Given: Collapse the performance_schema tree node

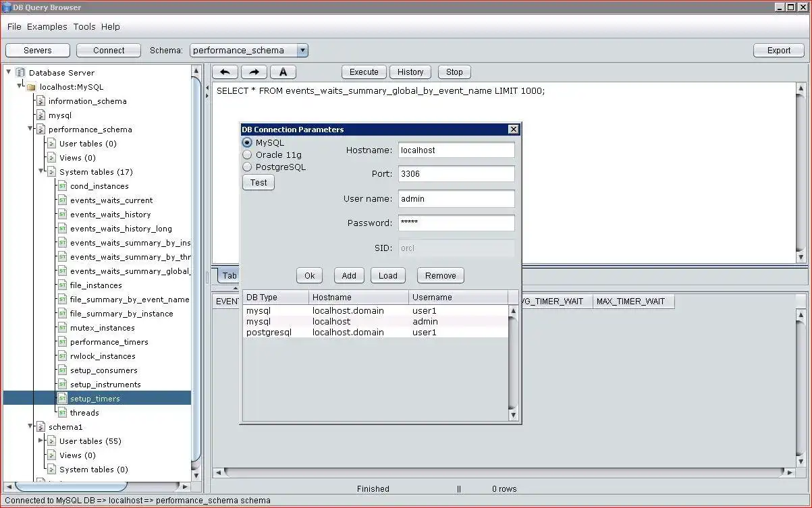Looking at the screenshot, I should coord(30,129).
